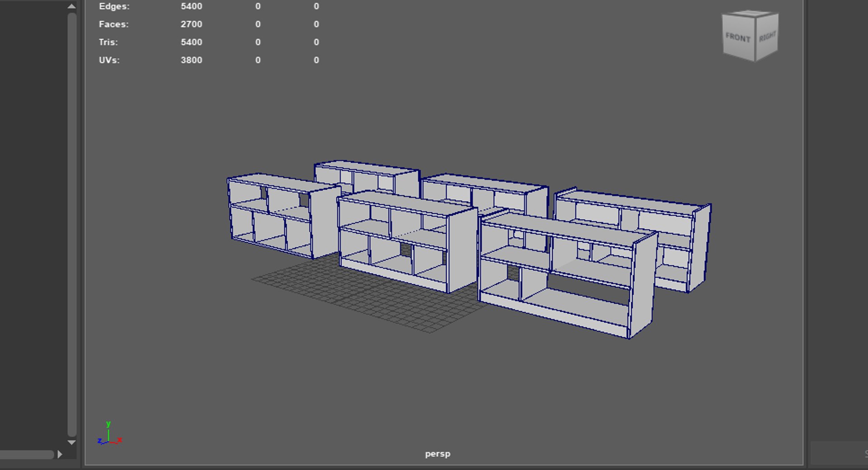
Task: Click the Edges: label in heads-up display
Action: (x=114, y=6)
